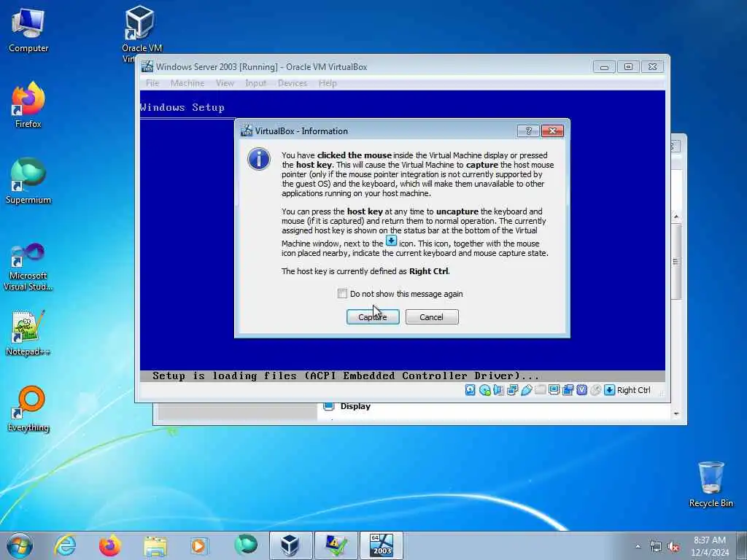Click the network adapters status icon

pos(513,390)
